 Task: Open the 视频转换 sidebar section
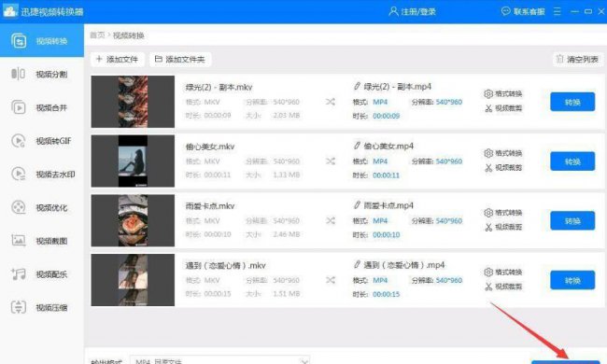tap(41, 41)
